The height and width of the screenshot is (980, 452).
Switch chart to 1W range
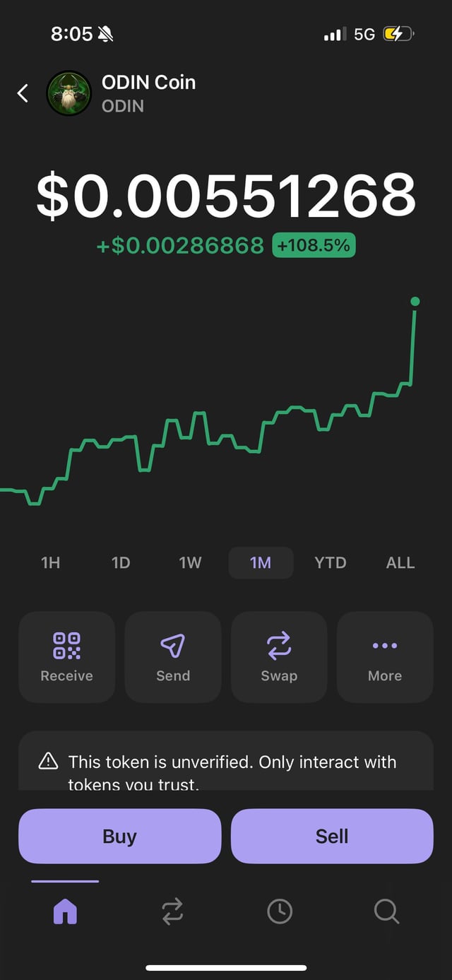coord(190,563)
